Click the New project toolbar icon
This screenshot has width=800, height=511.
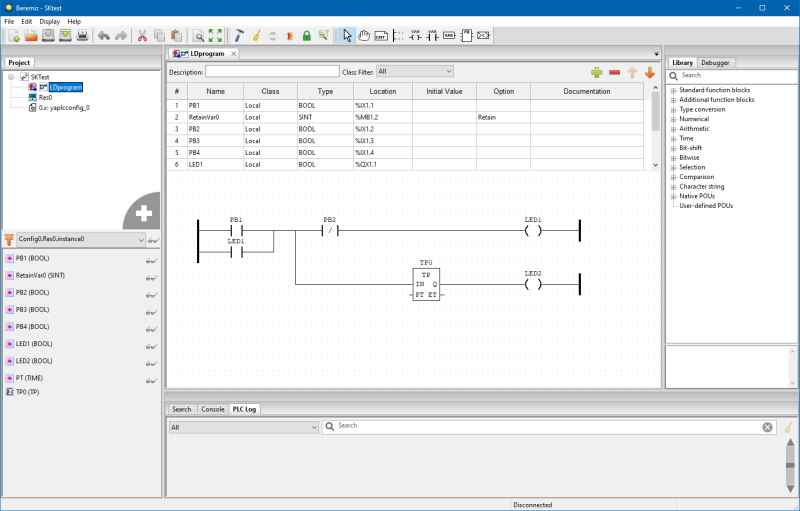[x=14, y=36]
